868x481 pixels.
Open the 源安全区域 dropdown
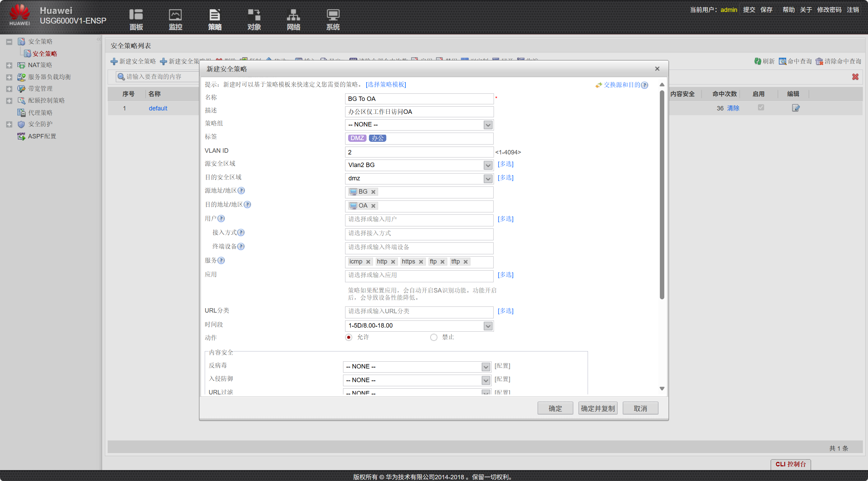(x=488, y=165)
